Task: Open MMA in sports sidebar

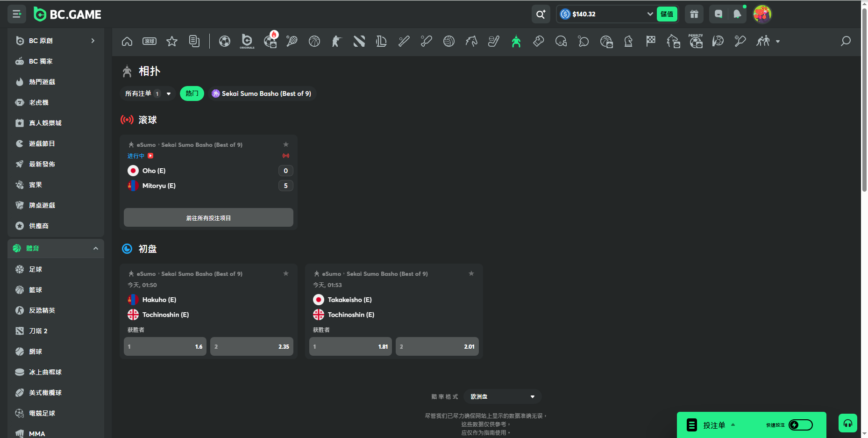Action: (56, 434)
